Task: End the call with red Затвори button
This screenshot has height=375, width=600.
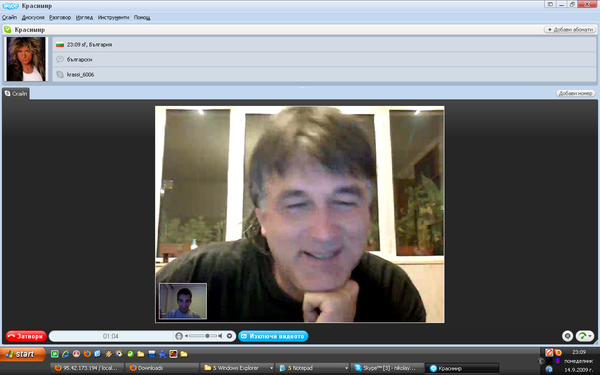Action: (26, 336)
